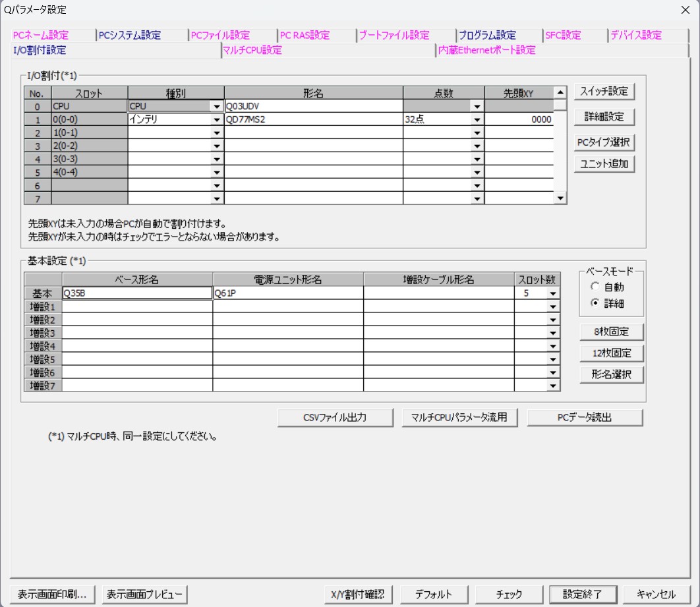Screen dimensions: 700x607
Task: Open 種別 dropdown in CPU row No. 0
Action: click(x=216, y=106)
